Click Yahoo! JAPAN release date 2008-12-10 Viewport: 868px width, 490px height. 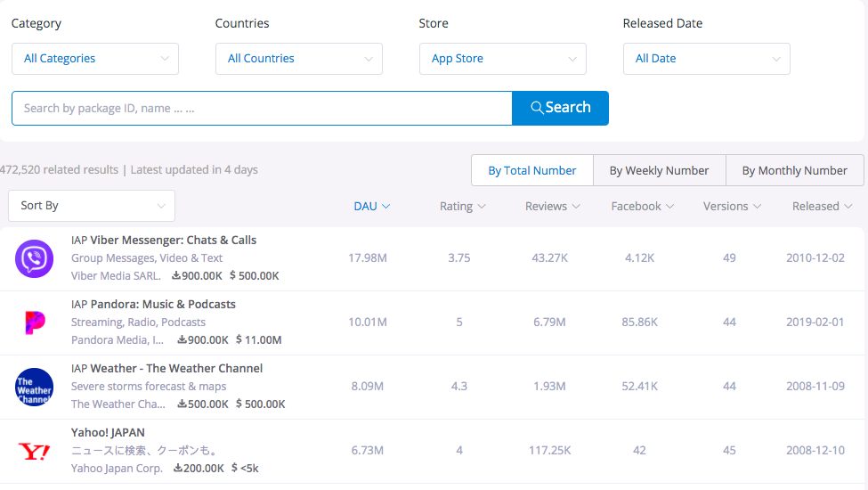(815, 450)
